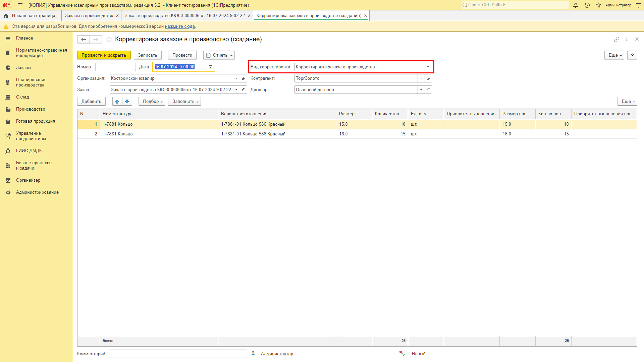Follow the нажмите сюда link
Viewport: 644px width, 362px height.
coord(180,26)
